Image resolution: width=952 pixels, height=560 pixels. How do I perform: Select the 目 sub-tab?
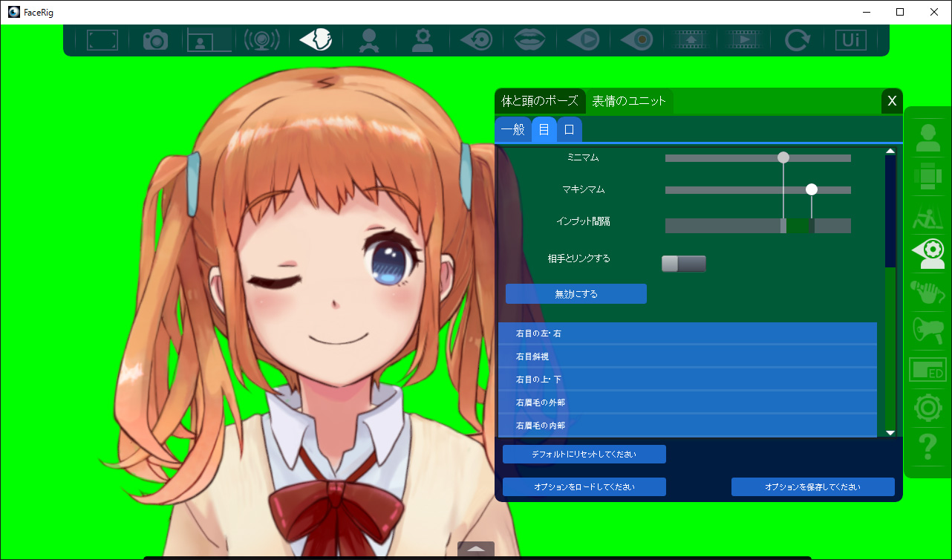[544, 129]
